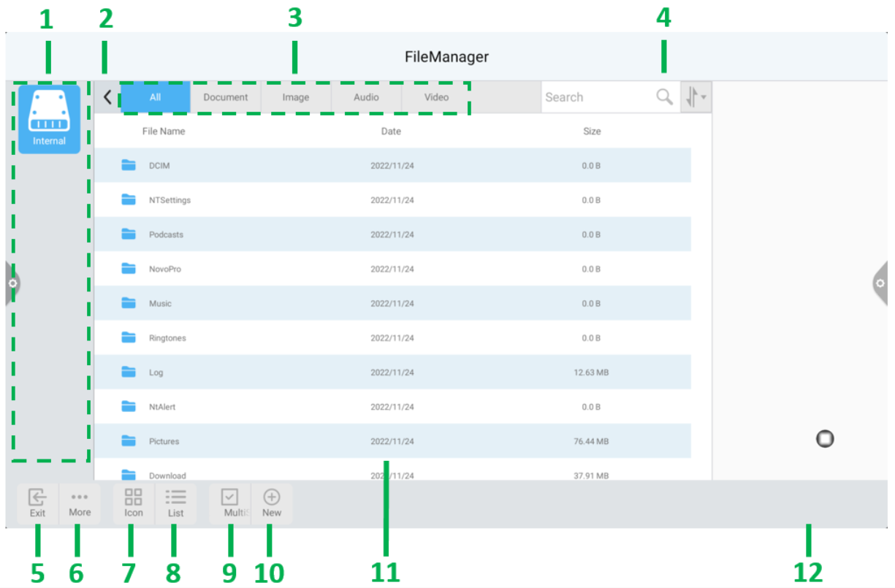Go back using the left chevron arrow
Viewport: 895px width, 588px height.
[107, 97]
